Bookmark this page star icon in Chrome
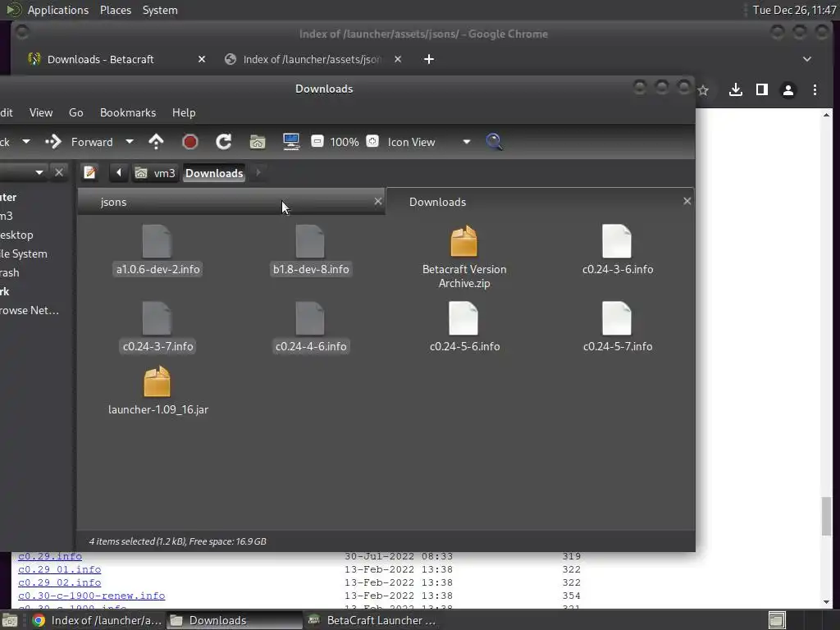 (x=703, y=90)
